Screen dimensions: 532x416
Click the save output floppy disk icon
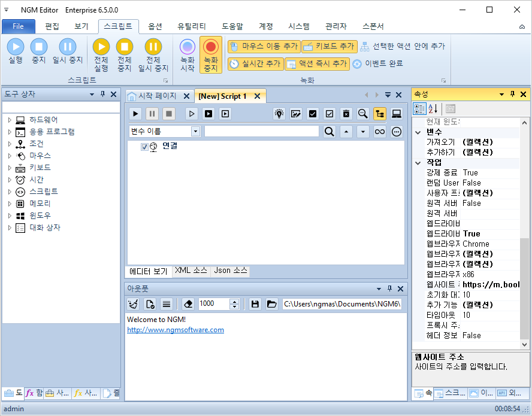pyautogui.click(x=255, y=304)
